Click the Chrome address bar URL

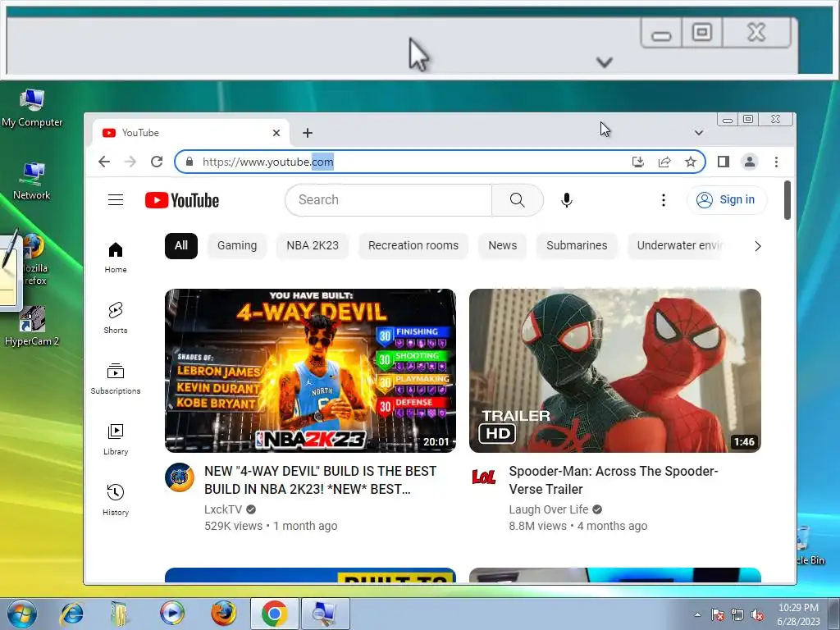268,162
